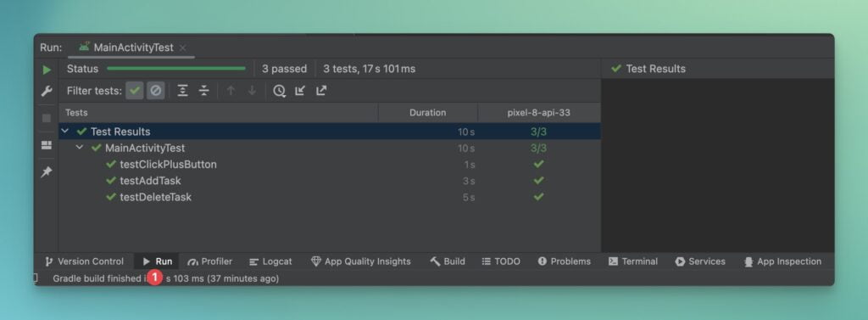Screen dimensions: 868x320
Task: Click the layout restore icon in sidebar
Action: 47,145
